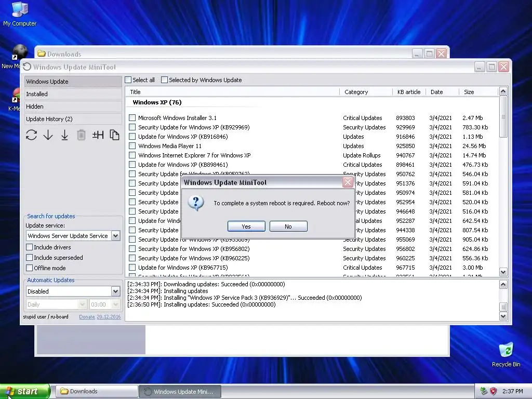Select the Update History (2) tab
The height and width of the screenshot is (399, 532).
[73, 119]
